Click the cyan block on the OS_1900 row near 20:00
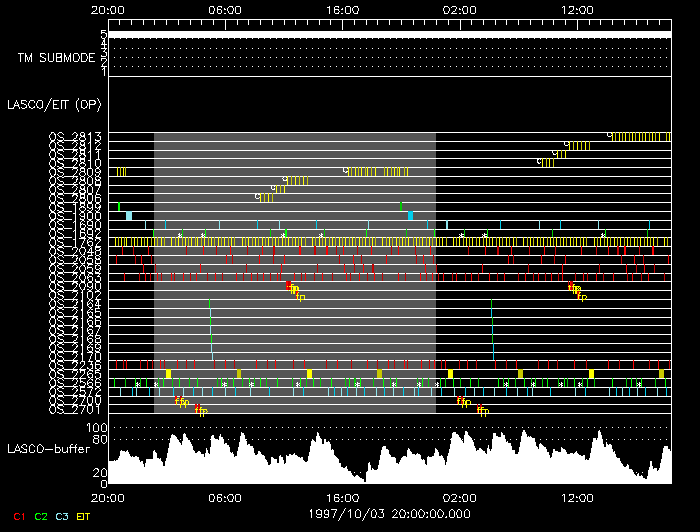The height and width of the screenshot is (532, 700). pos(129,216)
